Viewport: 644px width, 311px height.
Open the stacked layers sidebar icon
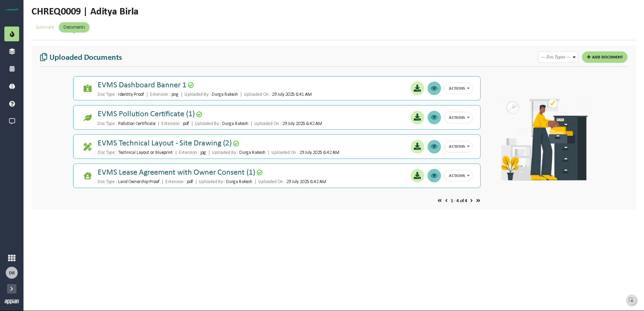point(12,51)
